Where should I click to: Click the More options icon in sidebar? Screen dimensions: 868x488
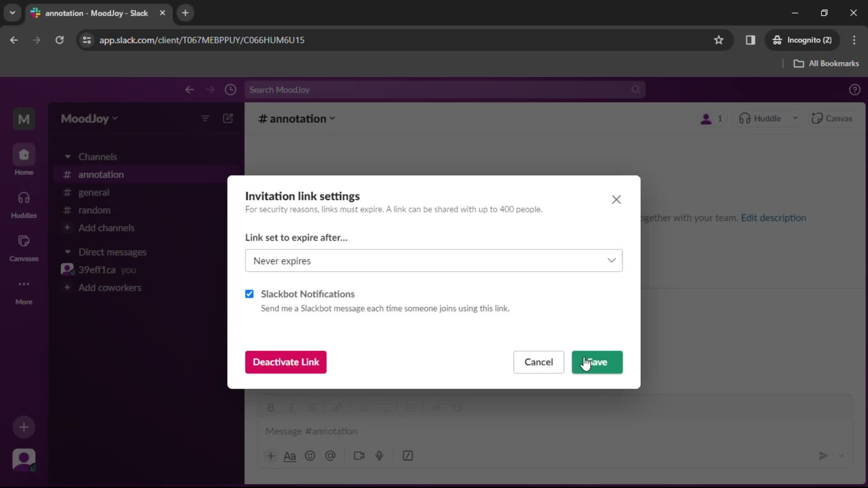(24, 284)
